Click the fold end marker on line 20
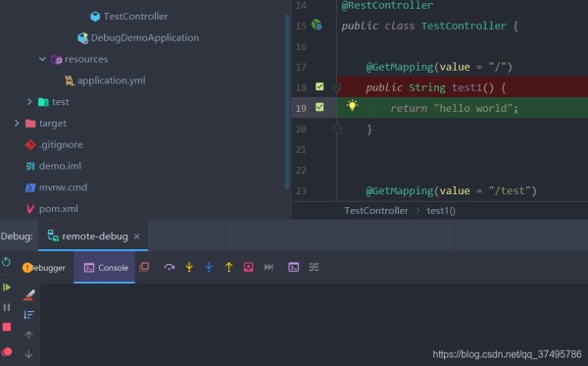The height and width of the screenshot is (366, 588). point(336,129)
